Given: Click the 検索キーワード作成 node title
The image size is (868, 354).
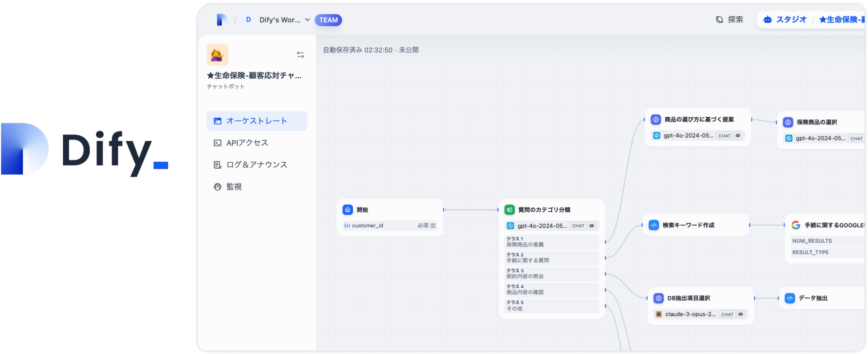Looking at the screenshot, I should point(688,225).
